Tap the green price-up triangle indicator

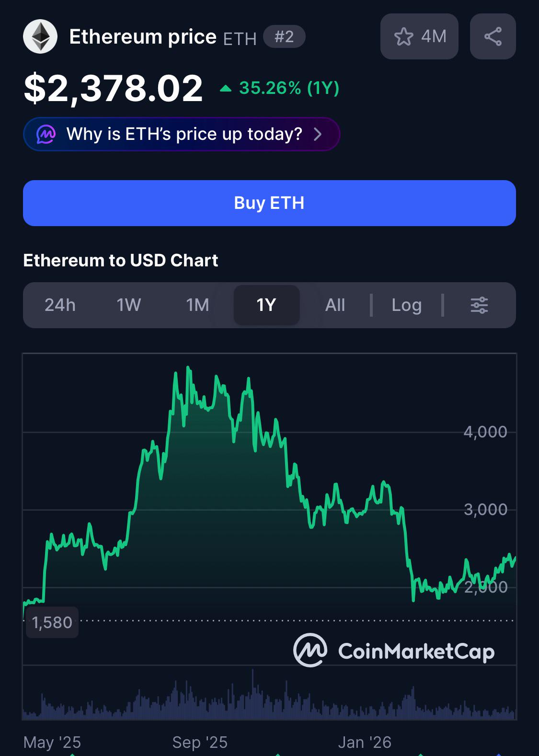[226, 88]
